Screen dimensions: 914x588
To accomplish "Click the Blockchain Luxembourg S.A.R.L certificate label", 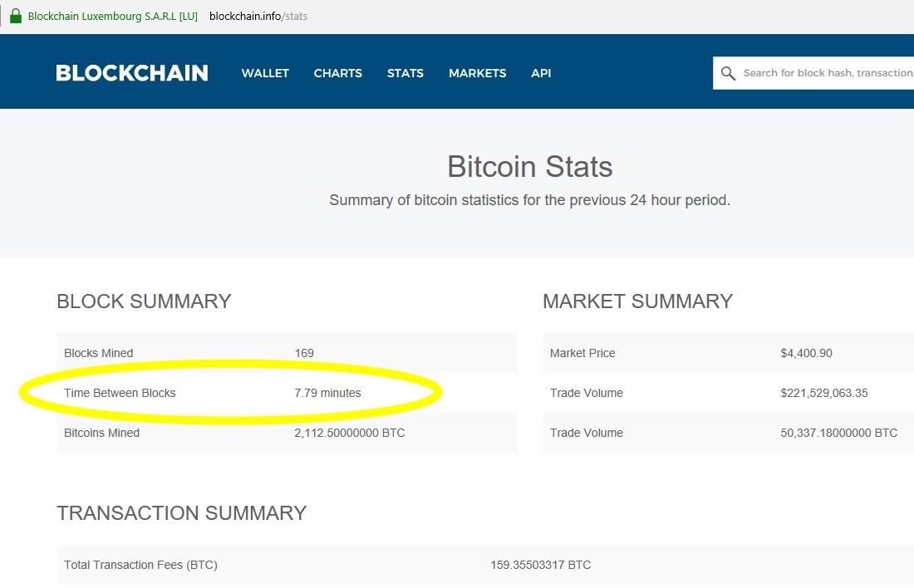I will click(x=112, y=17).
